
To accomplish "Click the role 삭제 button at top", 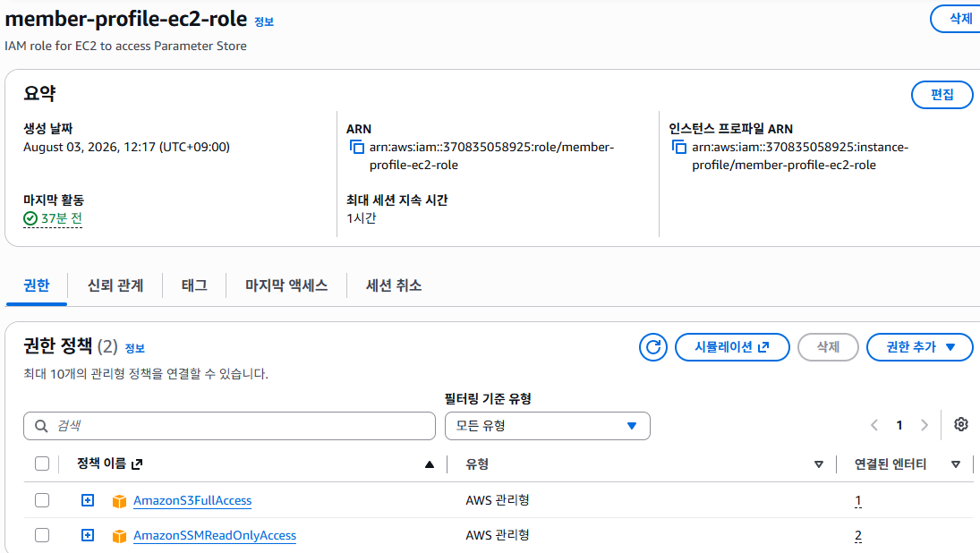I will pos(956,19).
